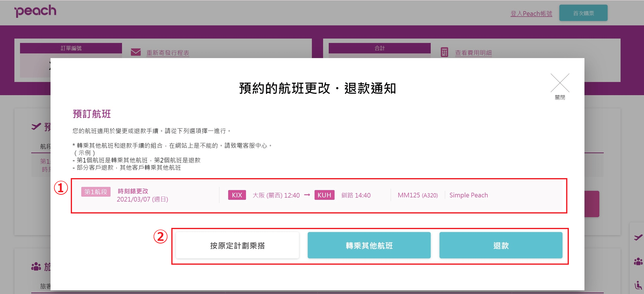This screenshot has width=644, height=294.
Task: Click the 退款 refund button
Action: pos(501,245)
